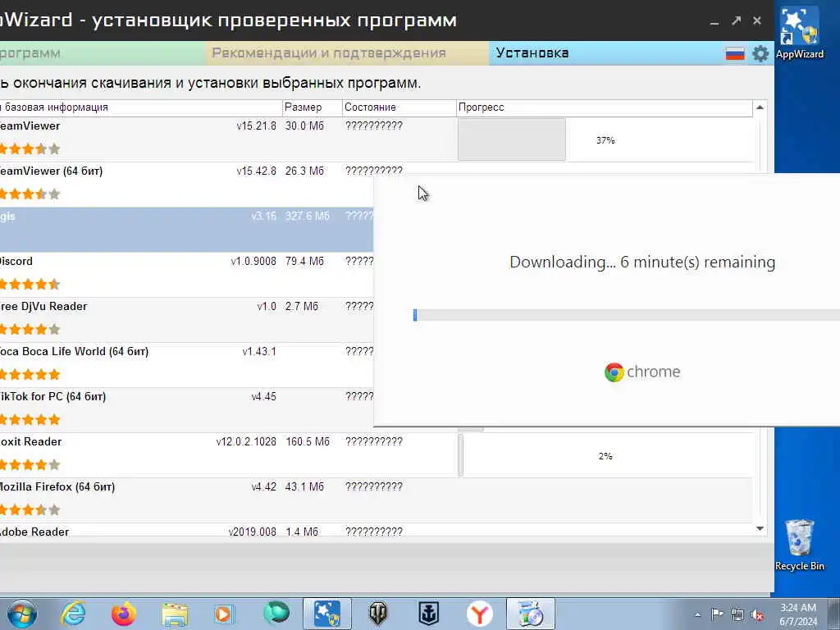Sort by Состояние column header
The height and width of the screenshot is (630, 840).
(399, 107)
